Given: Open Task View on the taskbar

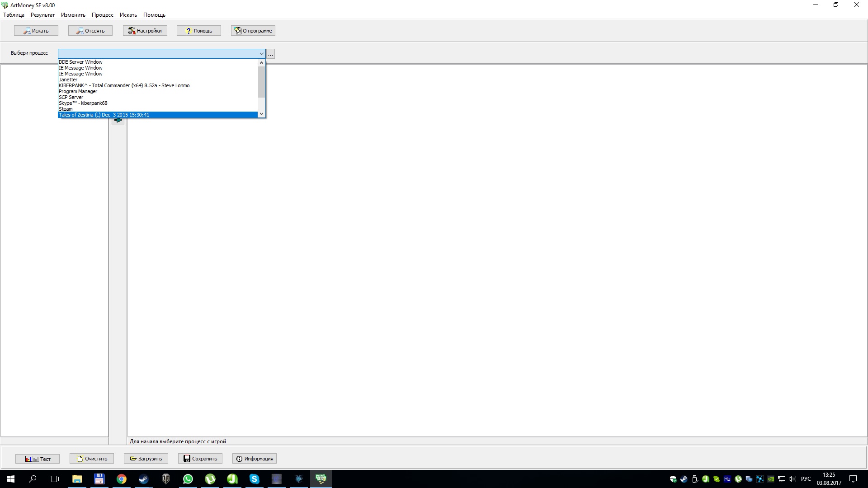Looking at the screenshot, I should point(54,479).
